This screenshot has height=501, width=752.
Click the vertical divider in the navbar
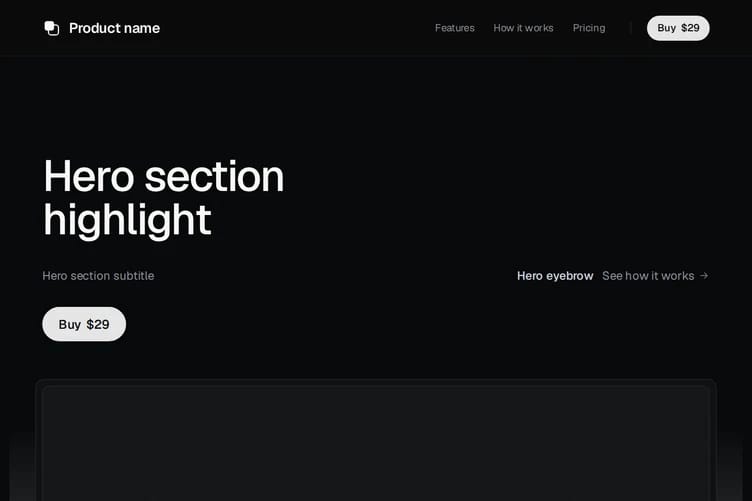click(631, 28)
